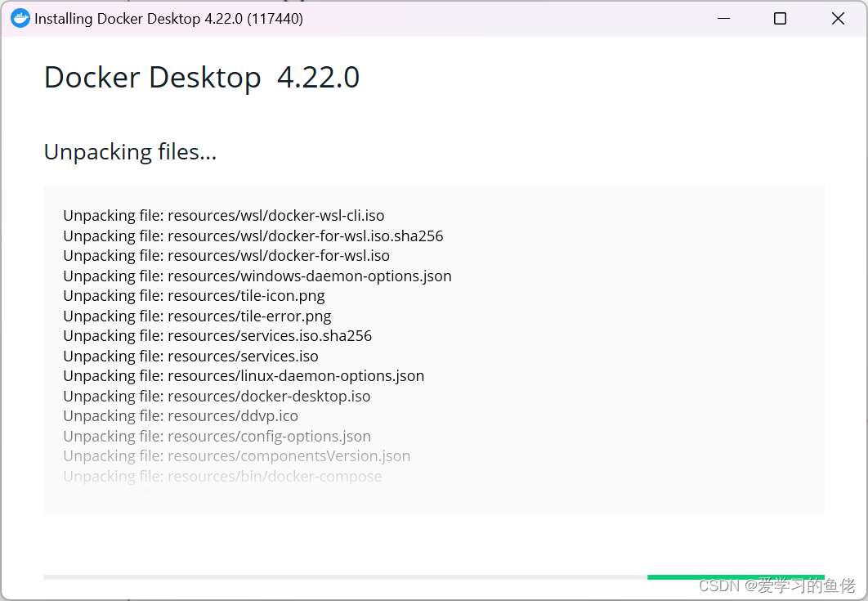Select the windows-daemon-options.json log line

coord(257,276)
